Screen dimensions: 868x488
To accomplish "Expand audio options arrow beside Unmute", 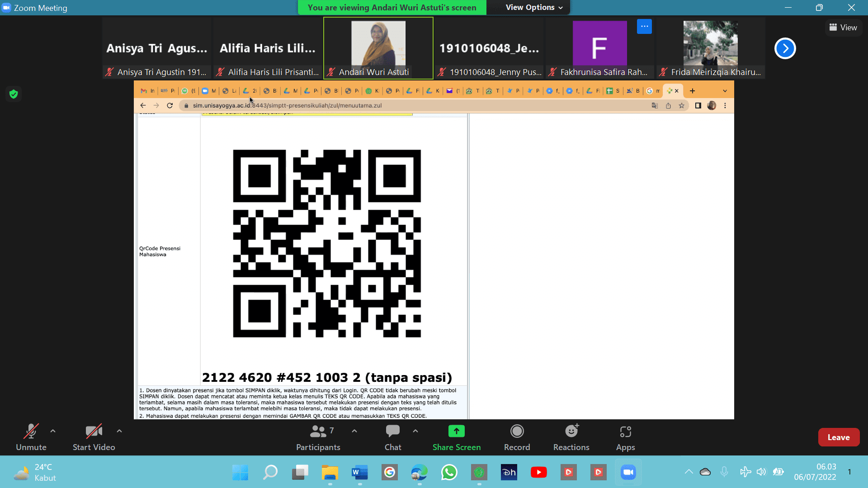I will [53, 431].
